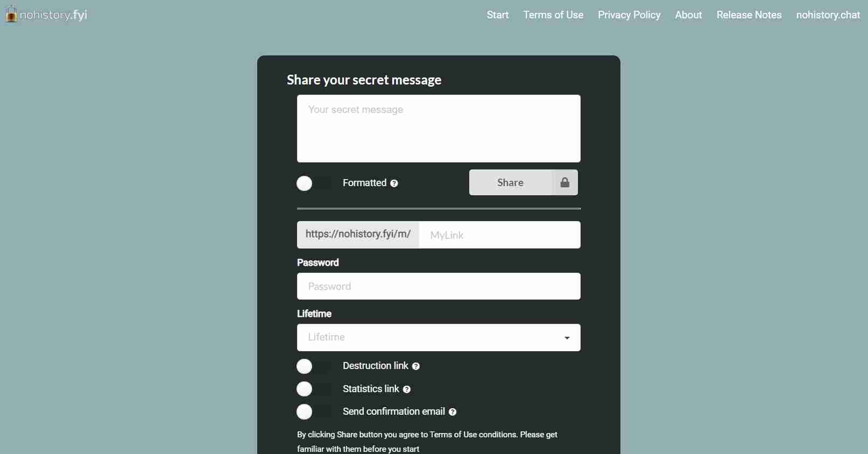Open the Terms of Use page
The height and width of the screenshot is (454, 868).
[x=553, y=15]
